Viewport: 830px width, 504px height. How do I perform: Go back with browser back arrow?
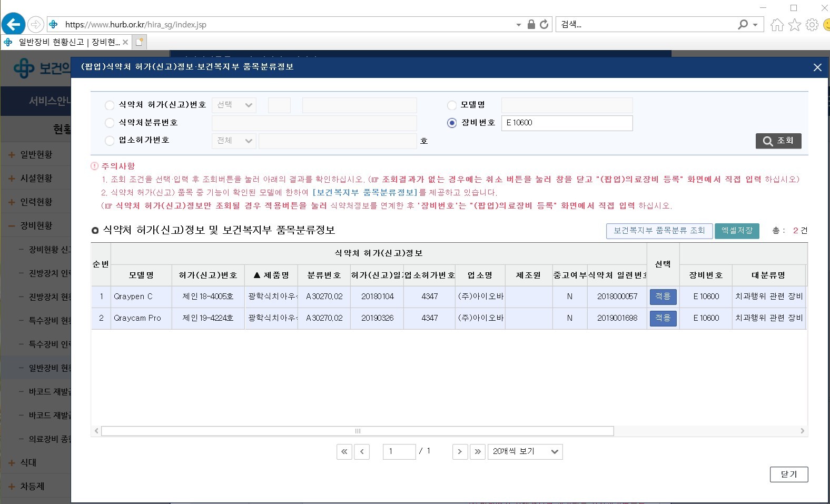click(13, 24)
